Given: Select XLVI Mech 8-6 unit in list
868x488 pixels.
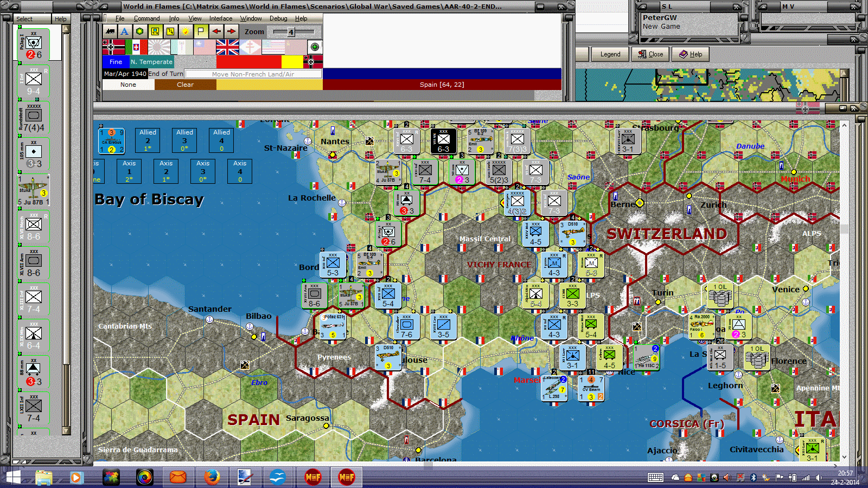Looking at the screenshot, I should tap(34, 227).
